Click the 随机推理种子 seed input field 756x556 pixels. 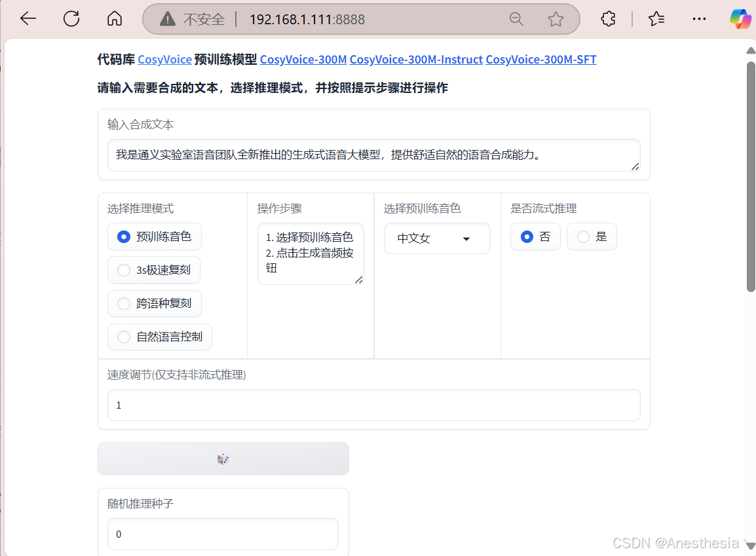click(223, 534)
